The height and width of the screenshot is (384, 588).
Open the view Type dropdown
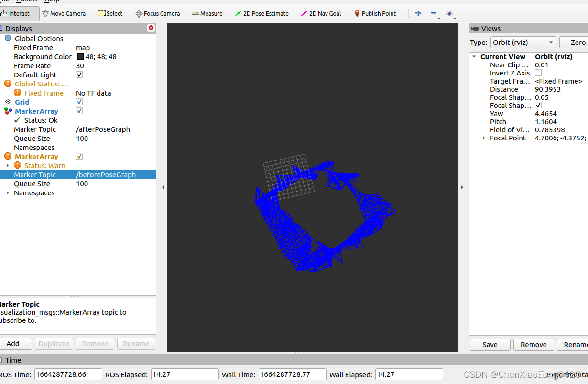pyautogui.click(x=523, y=42)
